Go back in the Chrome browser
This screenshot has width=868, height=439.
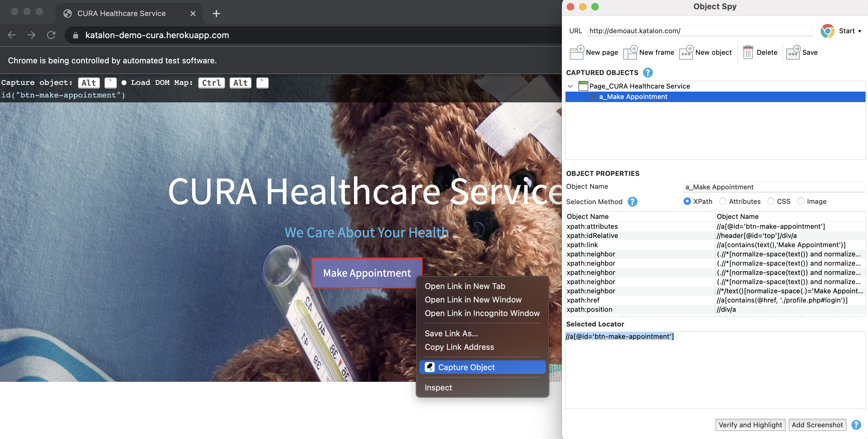[12, 35]
